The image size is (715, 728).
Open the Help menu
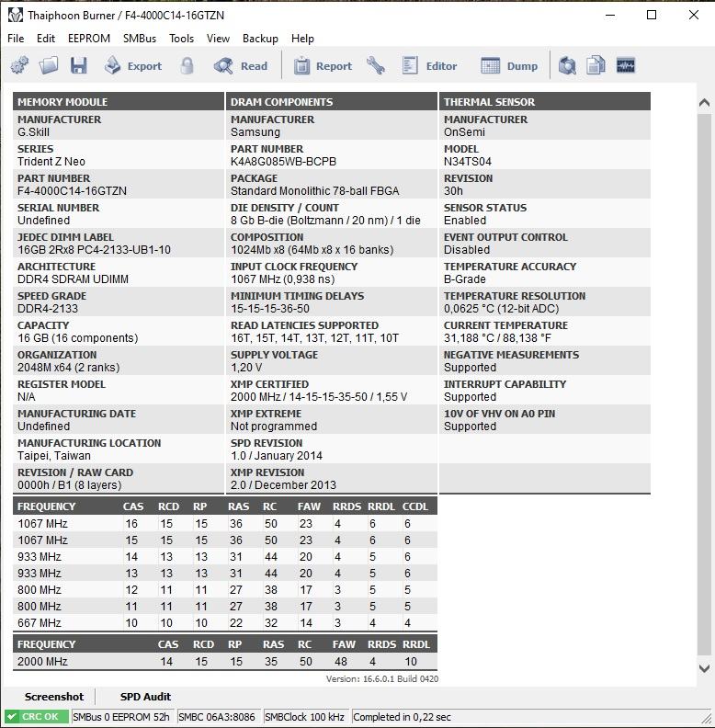302,39
